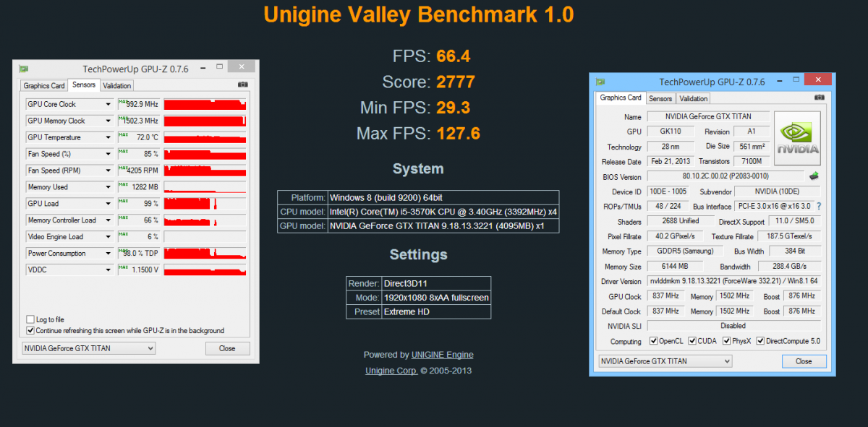The image size is (868, 427).
Task: Select Graphics Card tab in right GPU-Z window
Action: tap(621, 98)
